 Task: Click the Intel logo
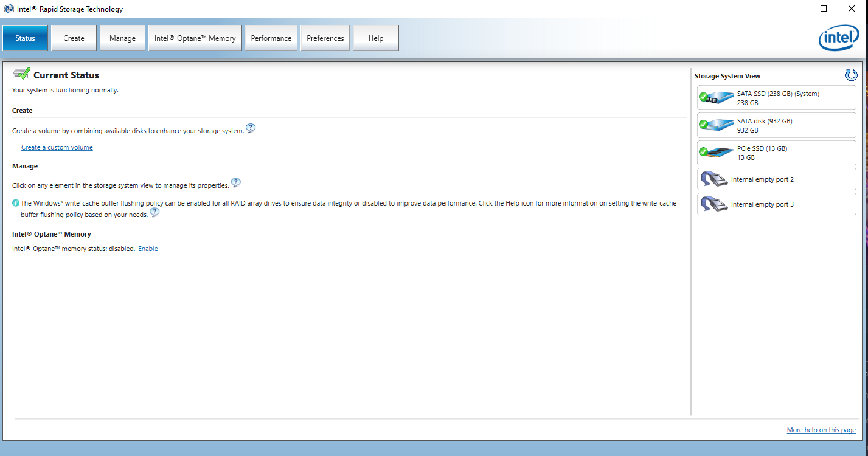839,38
